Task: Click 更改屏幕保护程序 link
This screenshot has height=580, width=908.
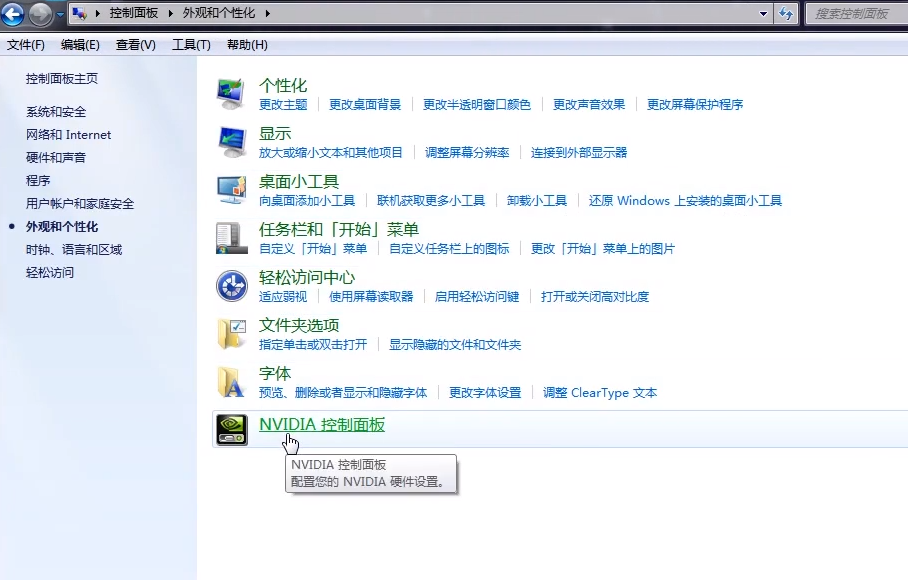Action: pos(695,104)
